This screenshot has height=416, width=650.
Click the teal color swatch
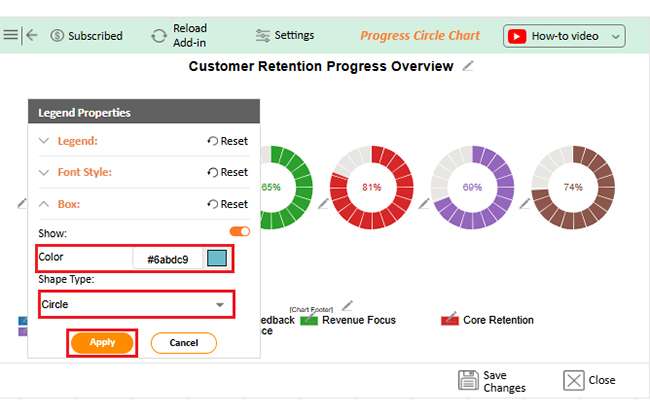(217, 259)
